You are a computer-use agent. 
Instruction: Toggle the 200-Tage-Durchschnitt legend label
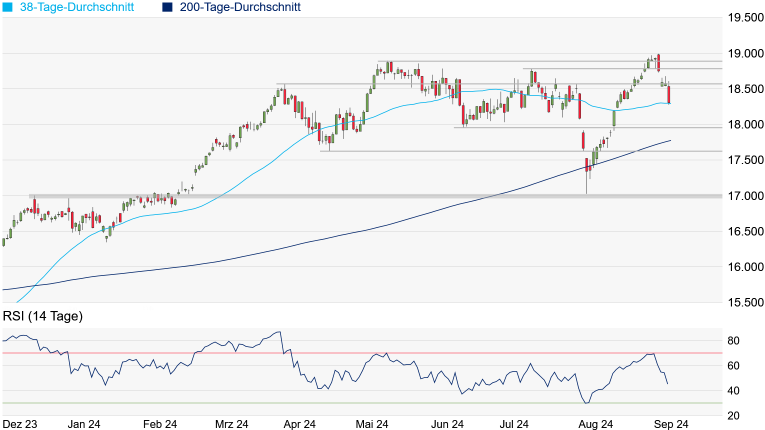pyautogui.click(x=239, y=7)
